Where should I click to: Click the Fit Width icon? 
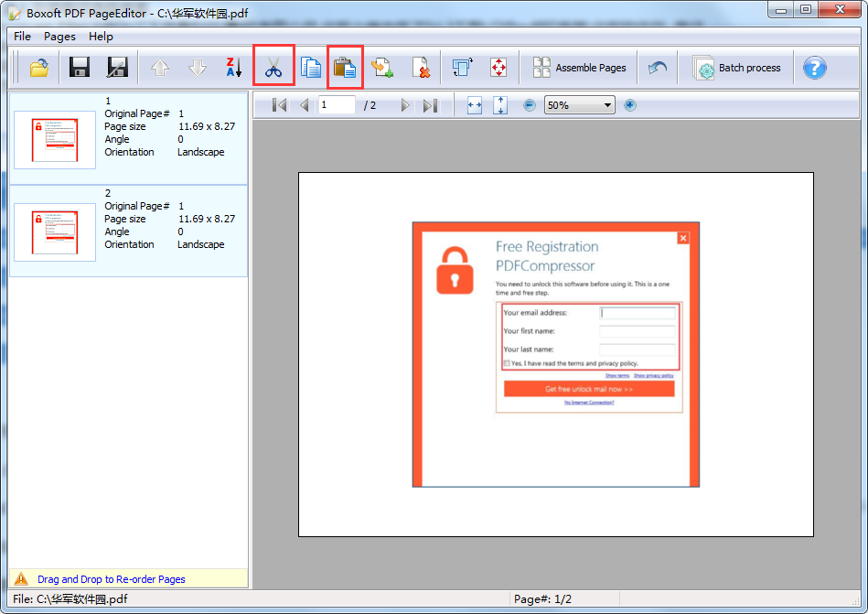point(474,104)
